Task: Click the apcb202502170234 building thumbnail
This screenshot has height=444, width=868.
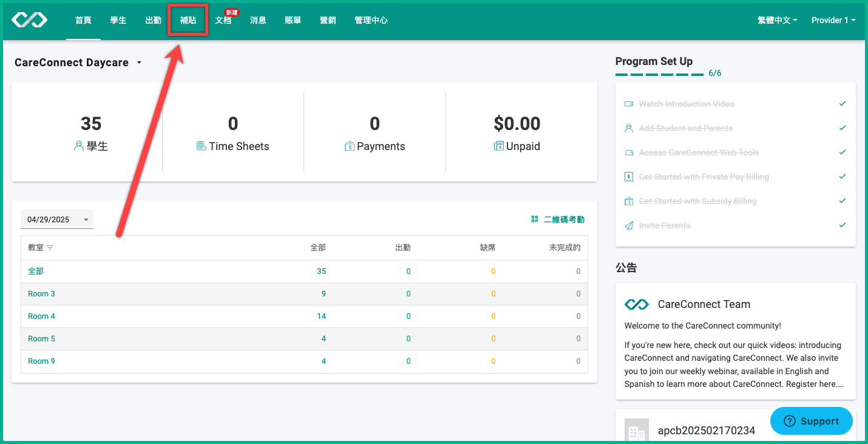Action: click(637, 431)
